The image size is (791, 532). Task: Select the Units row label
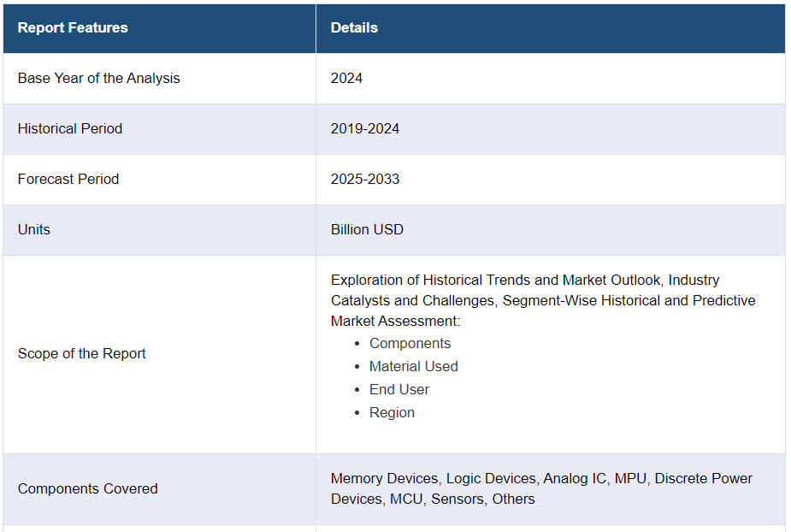coord(34,229)
